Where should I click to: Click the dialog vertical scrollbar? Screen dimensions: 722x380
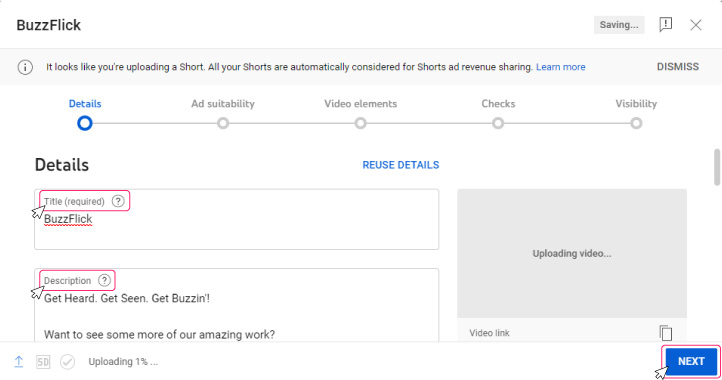click(x=717, y=167)
